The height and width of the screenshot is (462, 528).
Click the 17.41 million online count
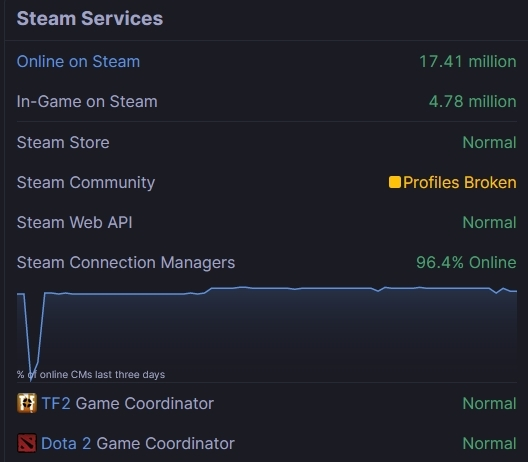tap(468, 62)
